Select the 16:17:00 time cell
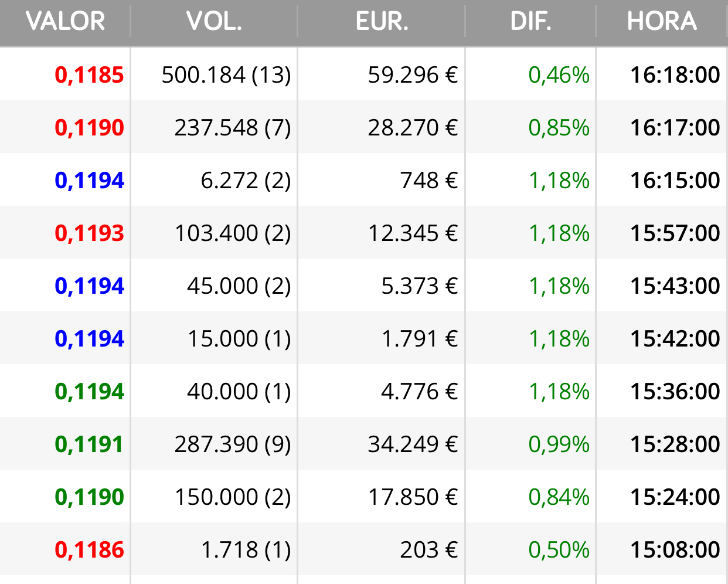Viewport: 728px width, 584px height. (675, 128)
